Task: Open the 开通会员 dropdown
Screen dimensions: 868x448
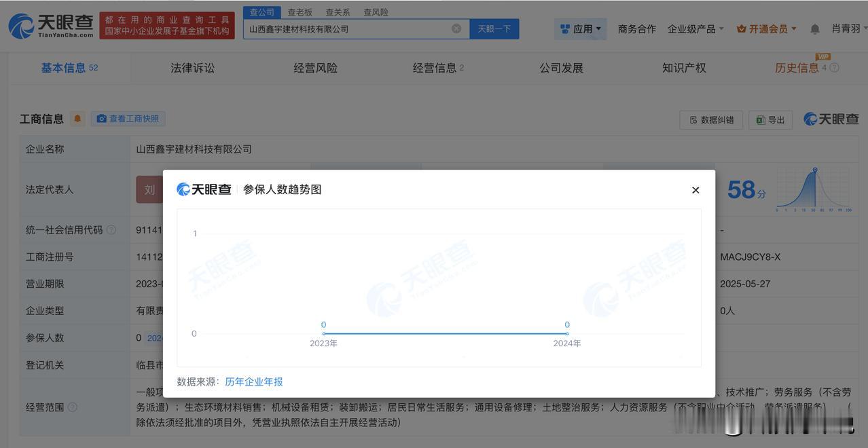Action: [767, 29]
